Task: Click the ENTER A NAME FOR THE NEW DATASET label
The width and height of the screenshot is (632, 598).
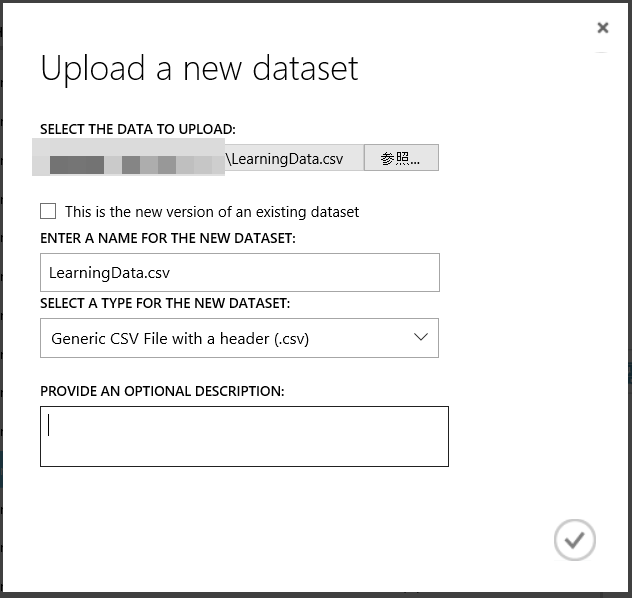Action: (x=168, y=239)
